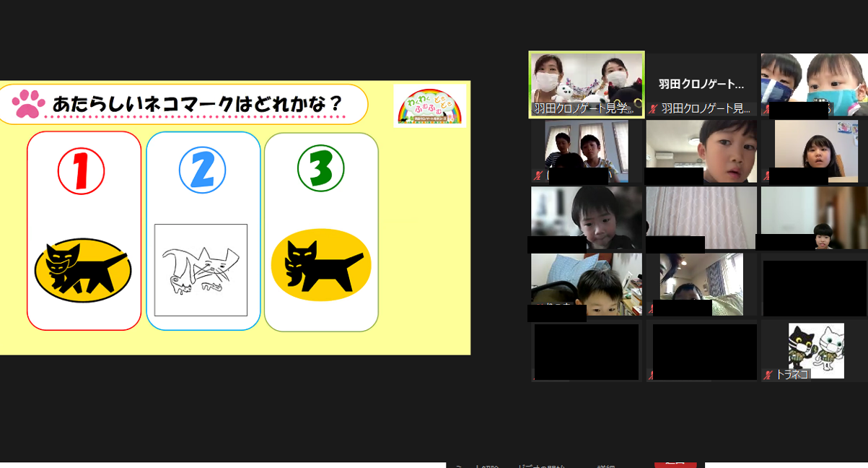Screen dimensions: 868x468
Task: Click the black cat logo under number 1
Action: (x=83, y=270)
